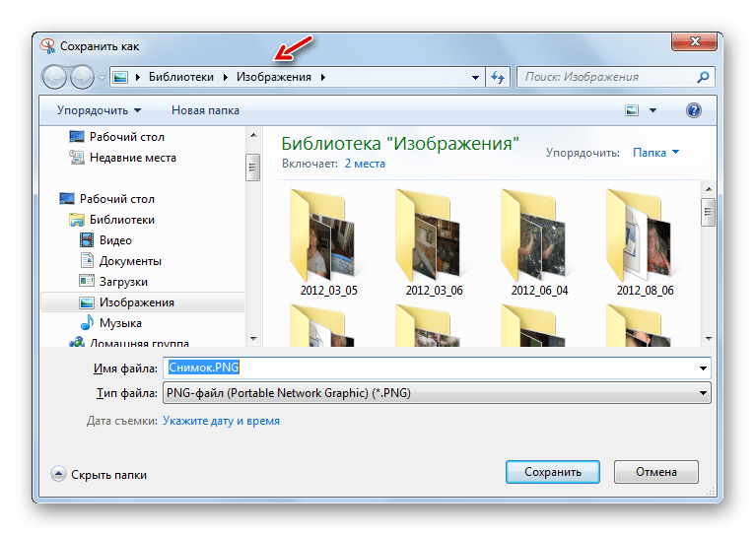Select the folder 2012_08_06
This screenshot has width=756, height=536.
(x=645, y=242)
